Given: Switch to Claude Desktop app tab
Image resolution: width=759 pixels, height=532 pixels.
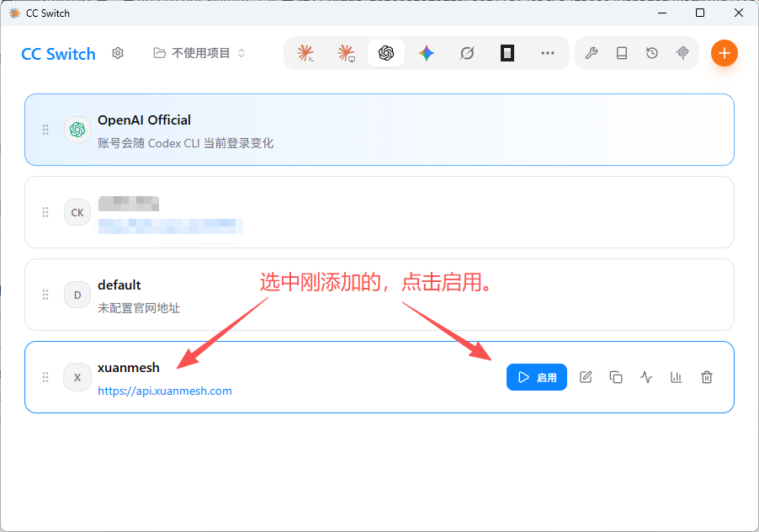Looking at the screenshot, I should [346, 53].
